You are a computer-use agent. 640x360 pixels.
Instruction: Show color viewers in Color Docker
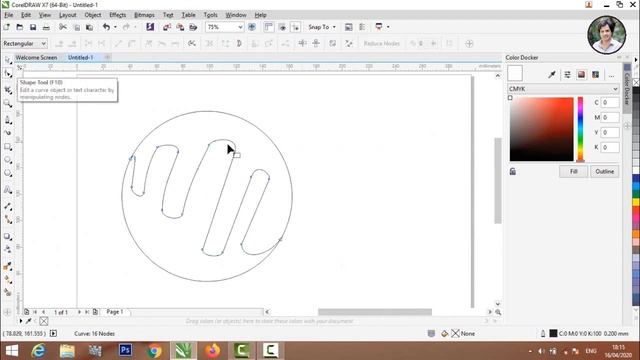click(582, 74)
